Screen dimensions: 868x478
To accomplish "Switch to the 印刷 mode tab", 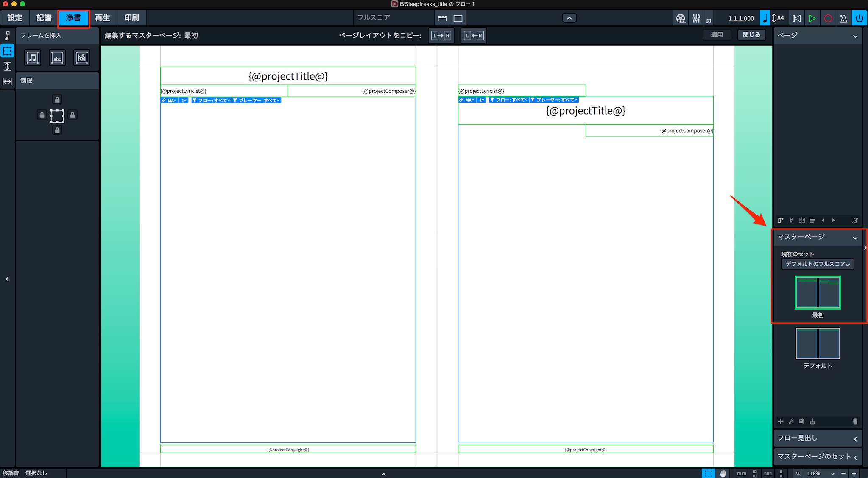I will (x=131, y=18).
